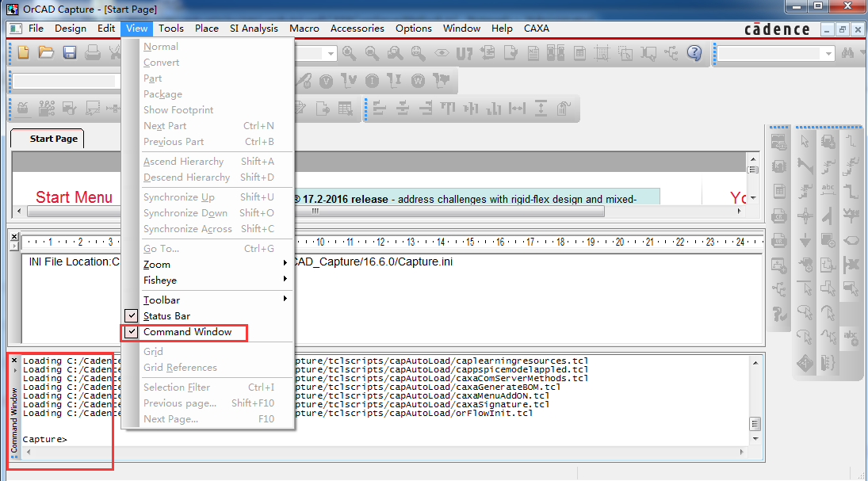Choose the Place Junction tool in palette
Image resolution: width=868 pixels, height=481 pixels.
[x=805, y=215]
